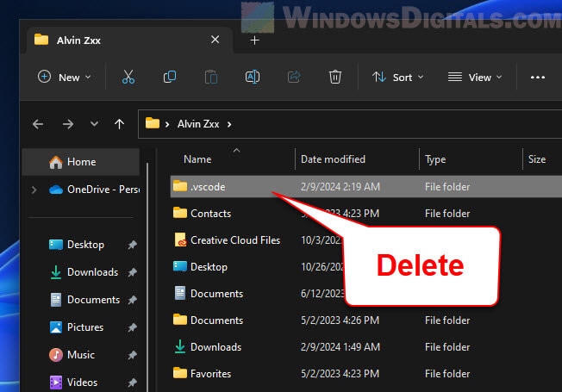The height and width of the screenshot is (392, 562).
Task: Click pin icon next to sidebar Videos
Action: pyautogui.click(x=132, y=383)
